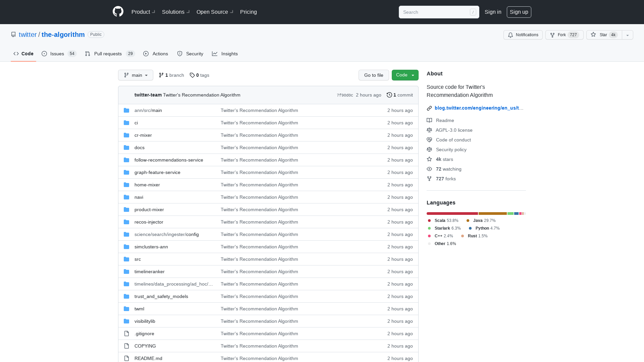This screenshot has width=644, height=362.
Task: Open the Solutions dropdown menu
Action: point(176,12)
